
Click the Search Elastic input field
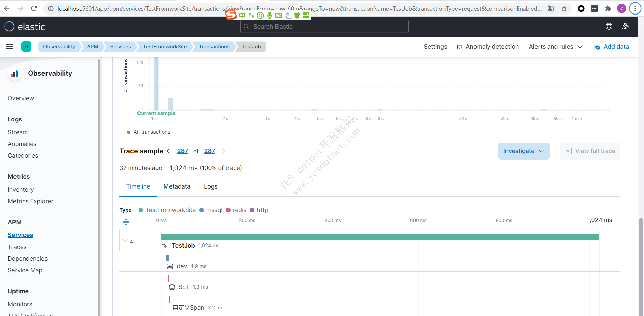pyautogui.click(x=324, y=26)
